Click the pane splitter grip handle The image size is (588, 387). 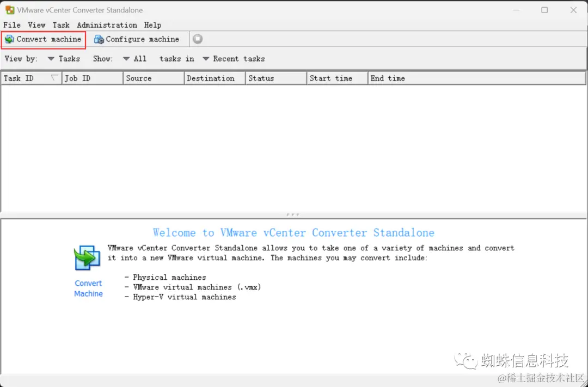[x=293, y=215]
